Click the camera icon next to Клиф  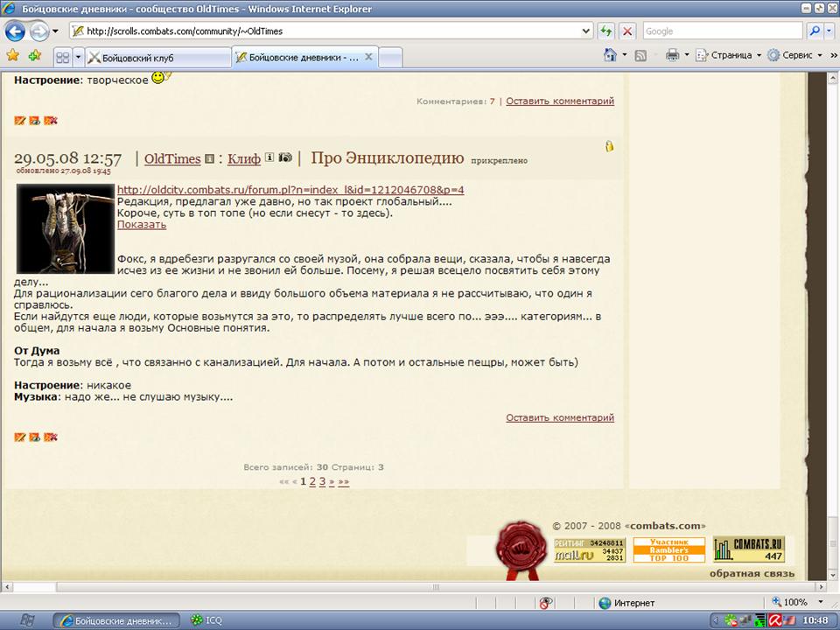[x=285, y=157]
